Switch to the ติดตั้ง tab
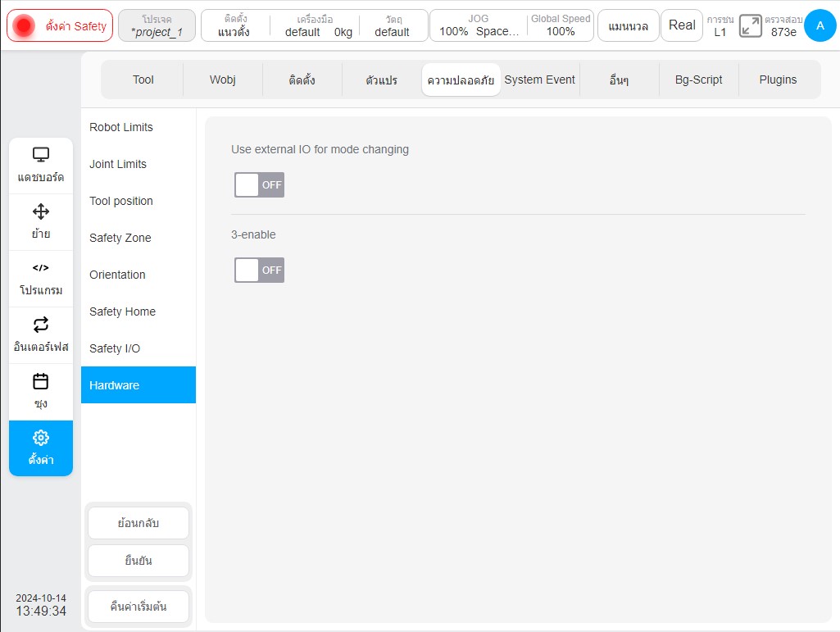 [302, 80]
